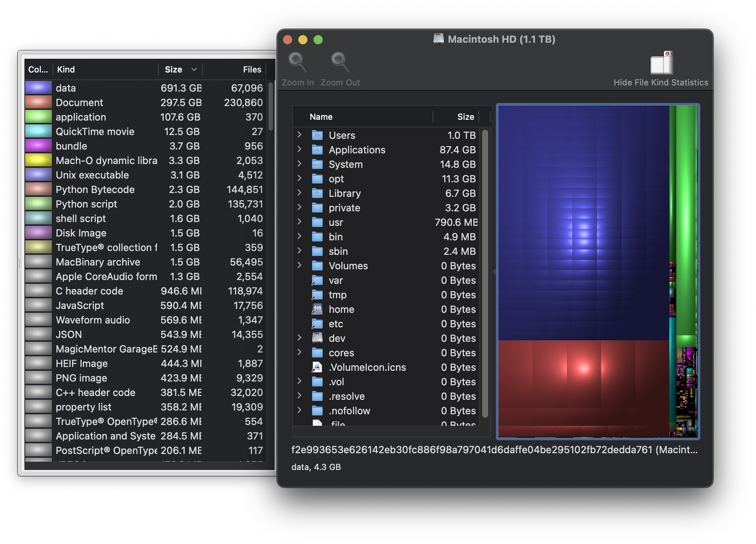Select the Applications folder icon

(317, 150)
